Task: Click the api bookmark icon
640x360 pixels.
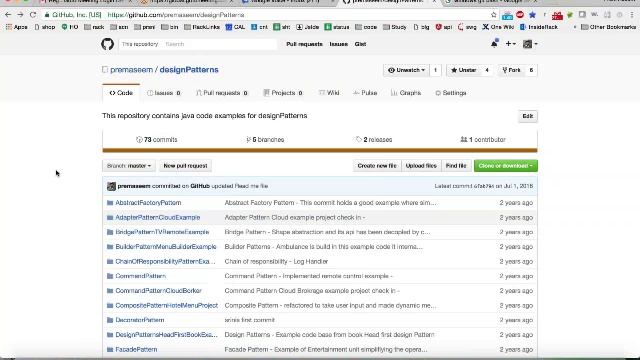Action: [438, 27]
